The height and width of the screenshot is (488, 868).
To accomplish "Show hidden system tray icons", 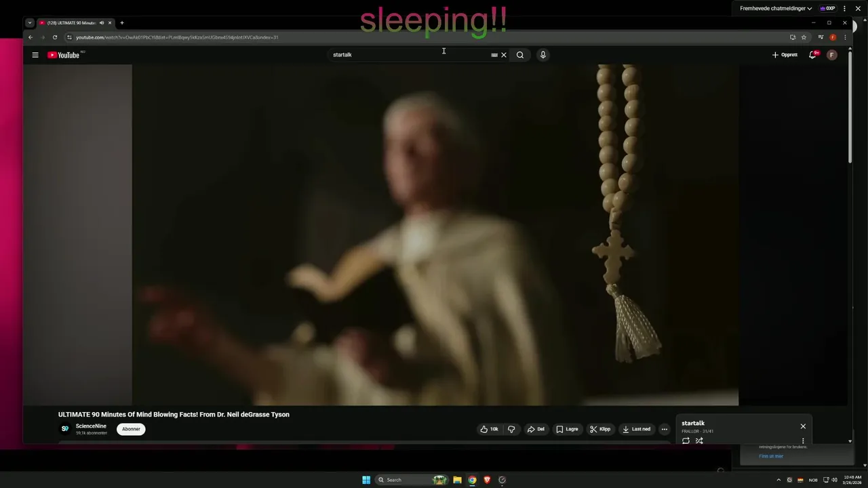I will [x=778, y=480].
